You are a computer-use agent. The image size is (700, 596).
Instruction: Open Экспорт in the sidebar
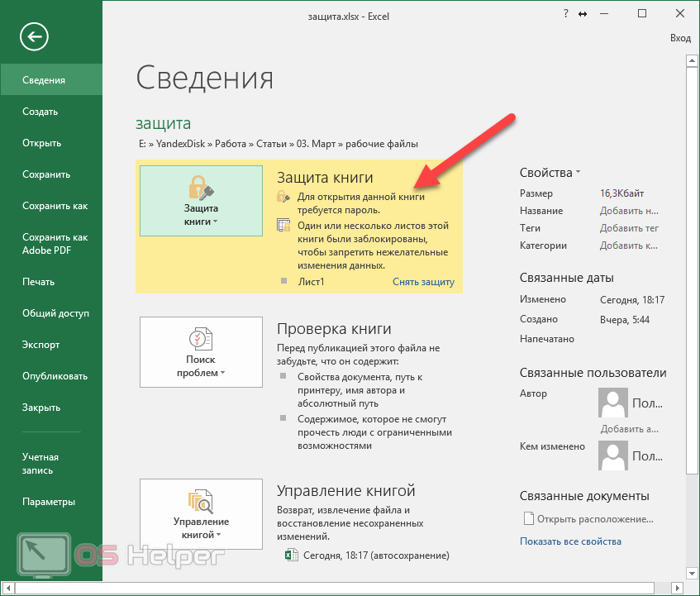(51, 345)
